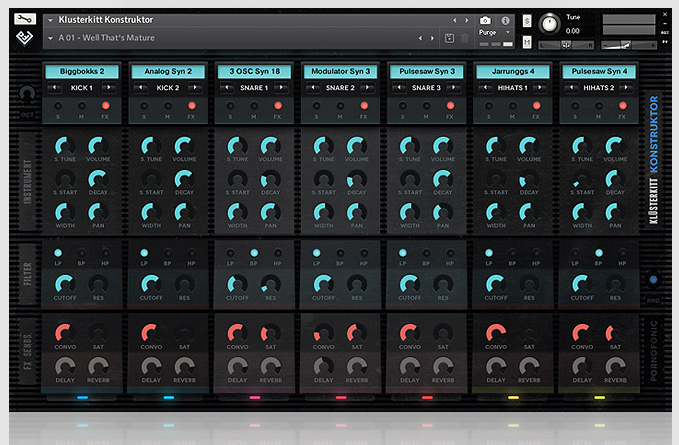Click the save preset disk icon
679x445 pixels.
pos(449,38)
